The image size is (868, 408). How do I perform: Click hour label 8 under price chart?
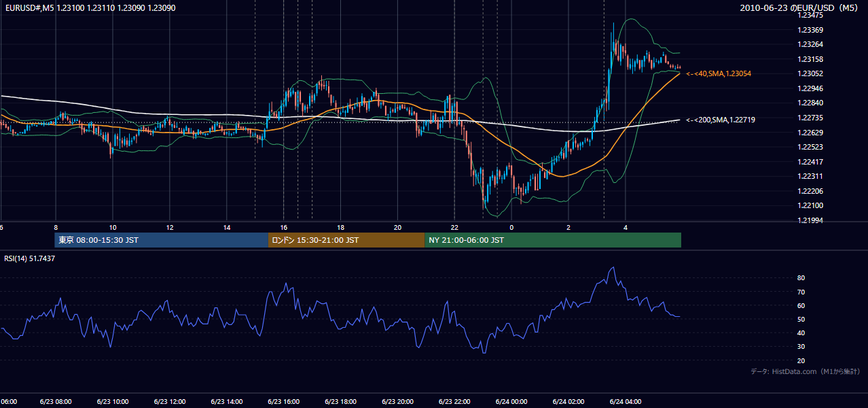click(56, 228)
